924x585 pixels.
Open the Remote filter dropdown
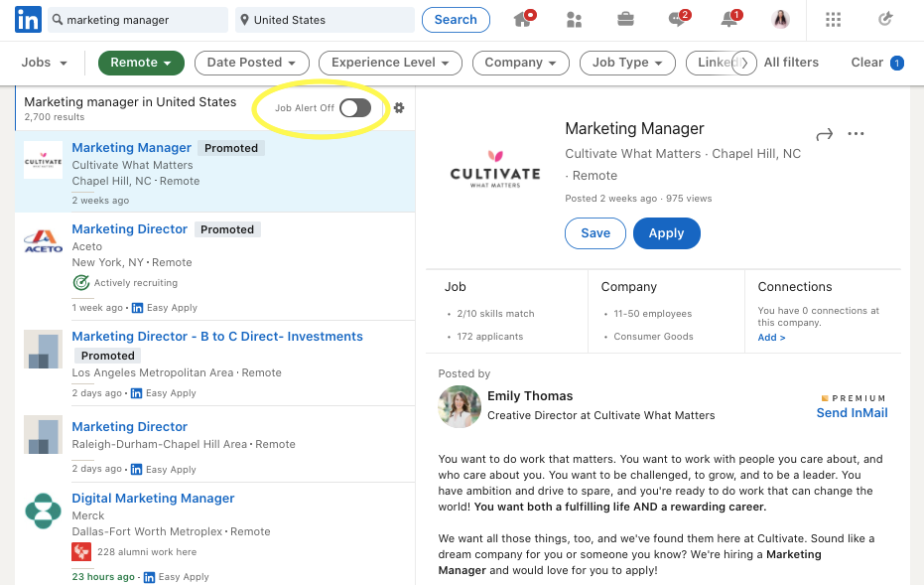coord(141,63)
